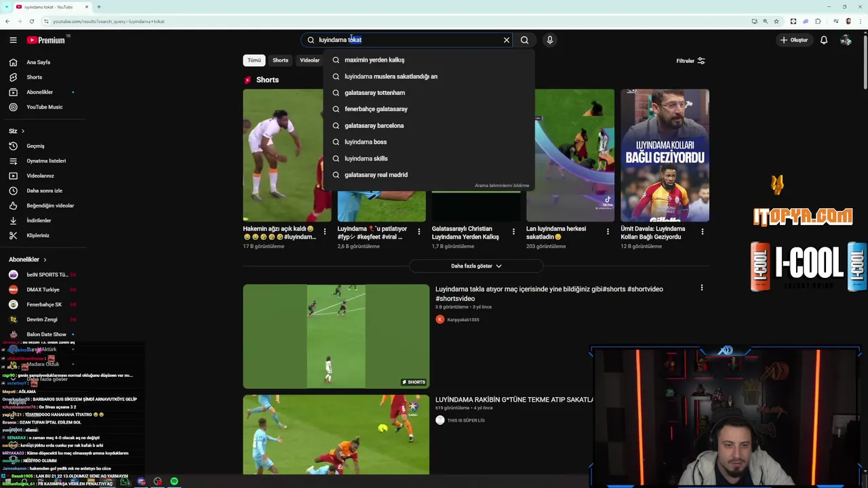Choose suggestion galatasaray barcelona

coord(429,125)
